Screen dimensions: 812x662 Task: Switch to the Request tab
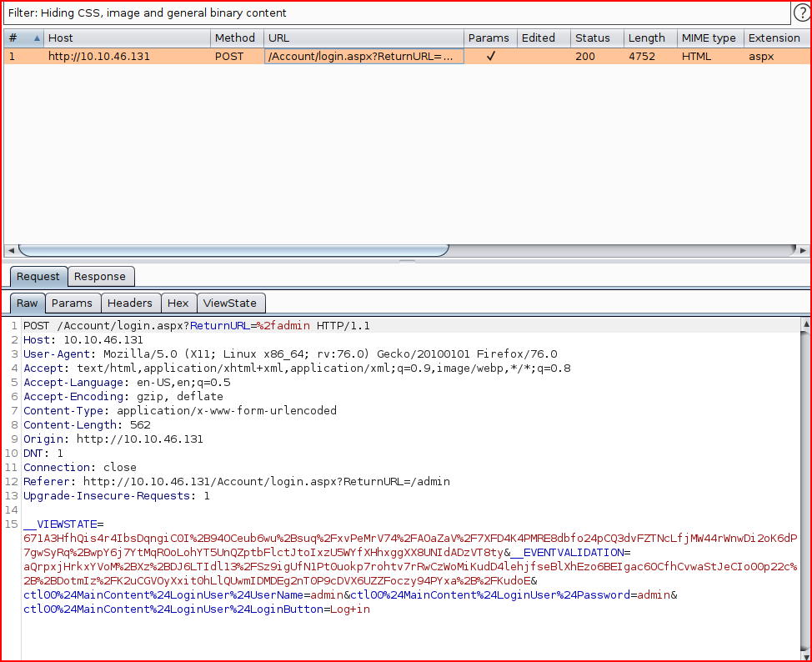click(38, 277)
